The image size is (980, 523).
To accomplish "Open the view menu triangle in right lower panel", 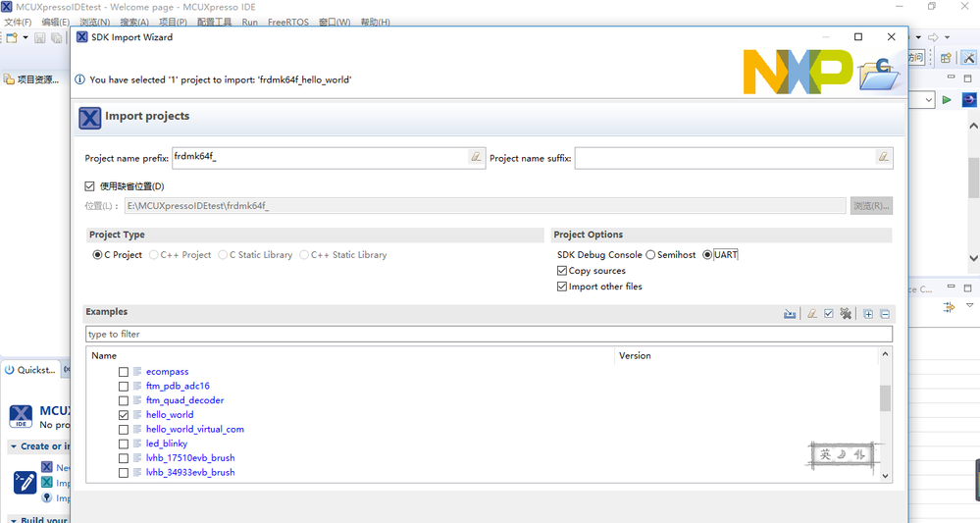I will point(970,305).
